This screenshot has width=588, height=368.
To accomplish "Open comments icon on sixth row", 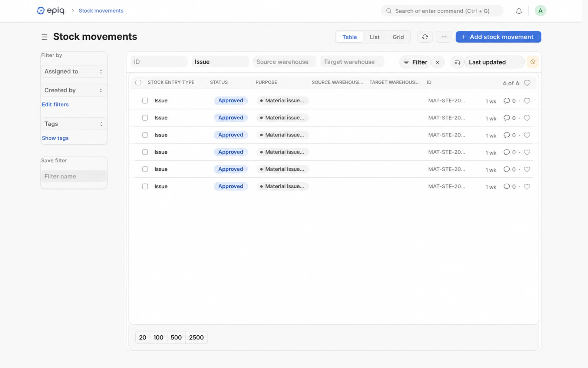I will (x=506, y=186).
